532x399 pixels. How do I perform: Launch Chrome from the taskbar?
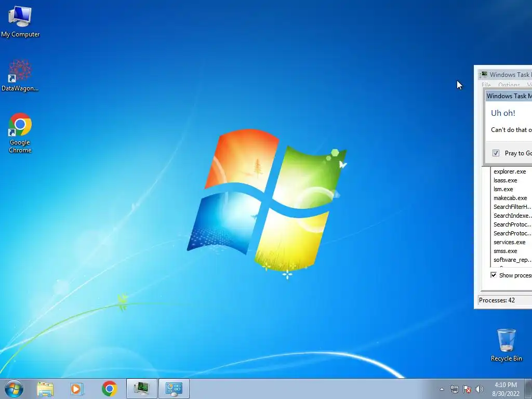pyautogui.click(x=109, y=389)
